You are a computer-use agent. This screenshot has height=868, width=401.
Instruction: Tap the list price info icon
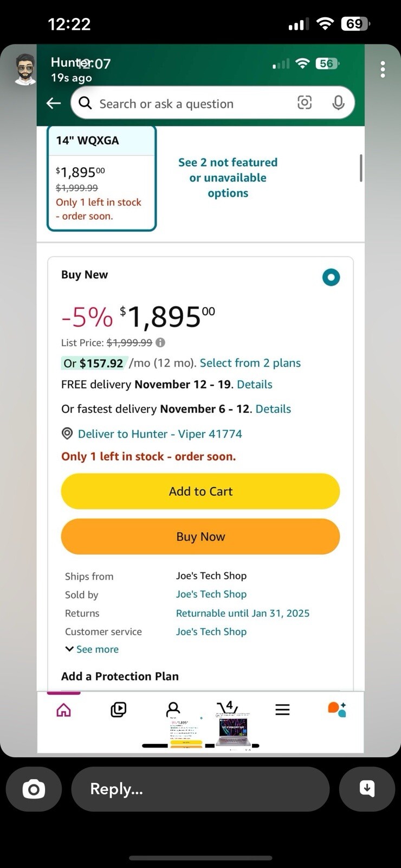160,342
